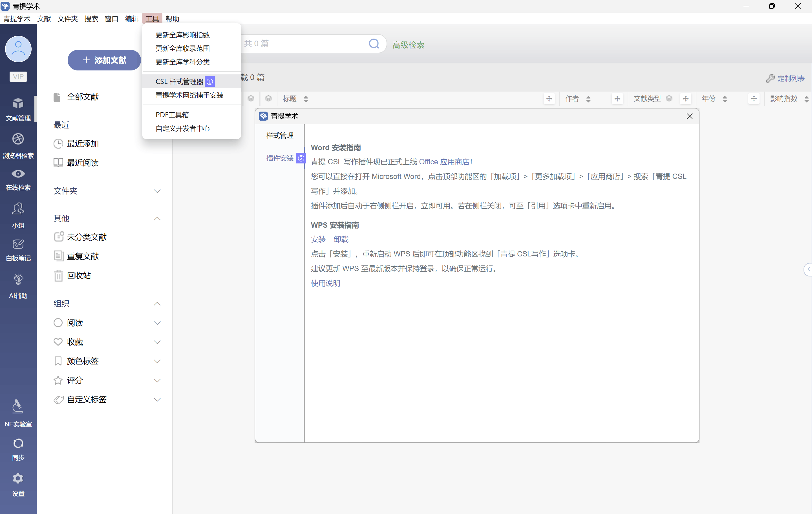
Task: Open NE实验室 microscope icon
Action: [x=18, y=407]
